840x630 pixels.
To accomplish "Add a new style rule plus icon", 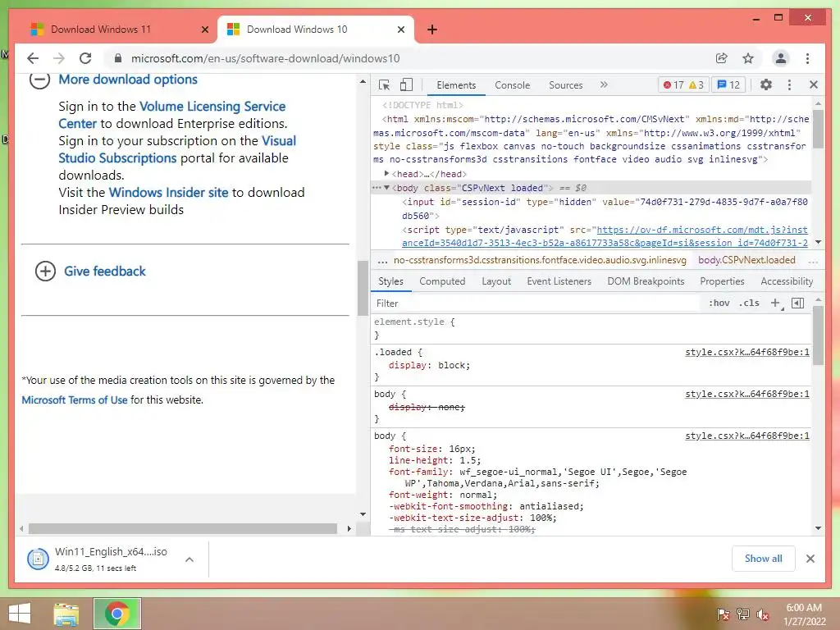I will click(775, 304).
